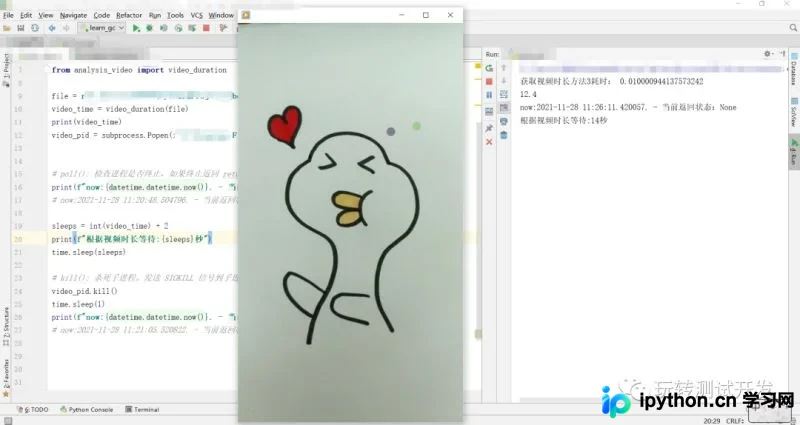The height and width of the screenshot is (425, 800).
Task: Open the File menu
Action: 8,15
